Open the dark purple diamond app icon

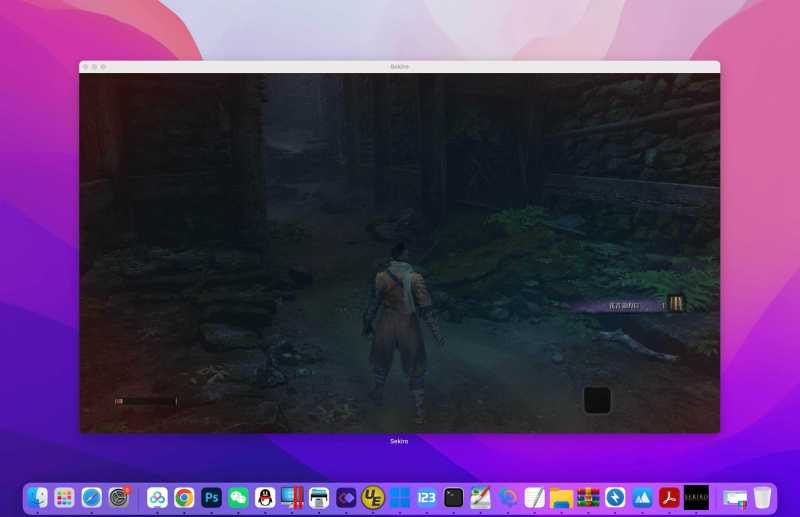pyautogui.click(x=346, y=498)
